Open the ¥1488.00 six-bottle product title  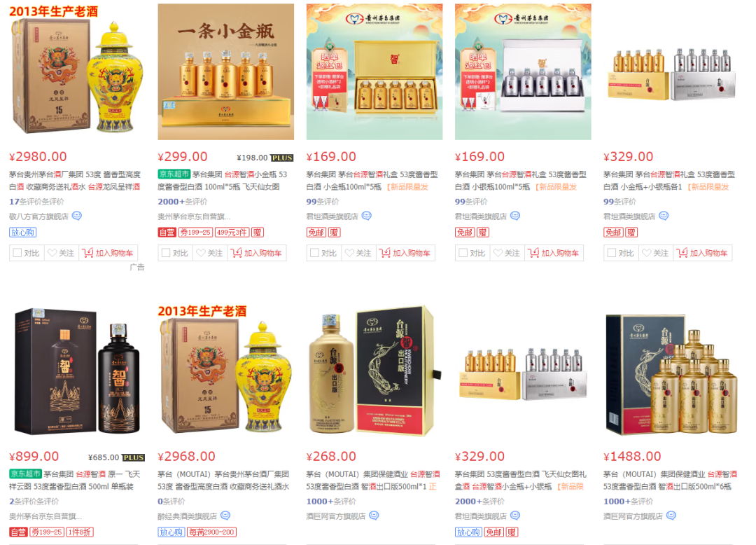point(670,481)
